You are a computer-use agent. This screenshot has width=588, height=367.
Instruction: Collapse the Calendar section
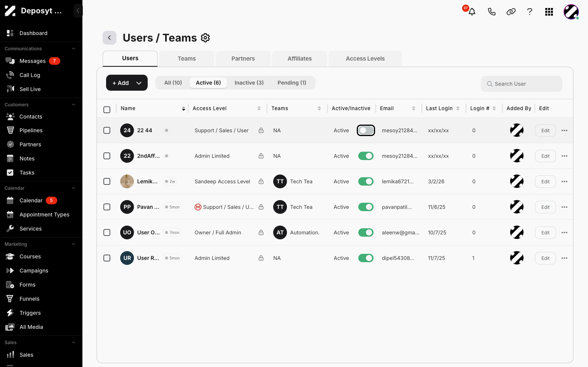click(74, 188)
